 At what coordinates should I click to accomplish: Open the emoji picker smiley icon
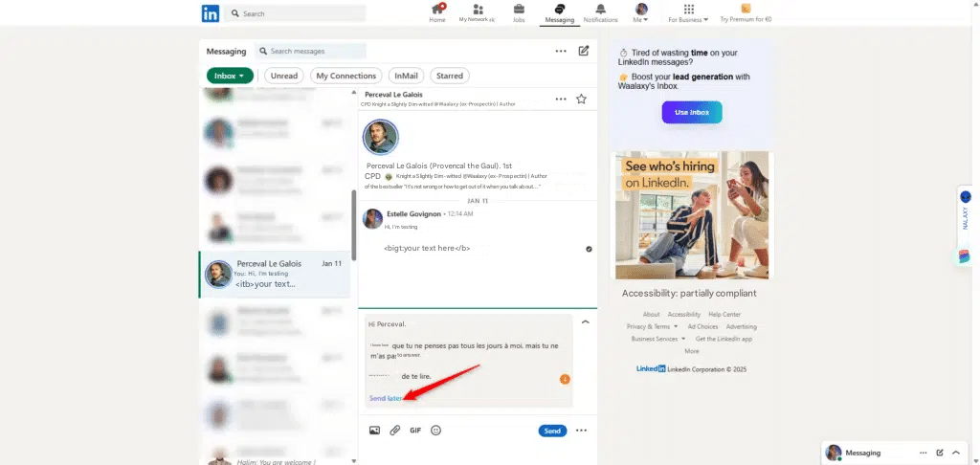(436, 431)
